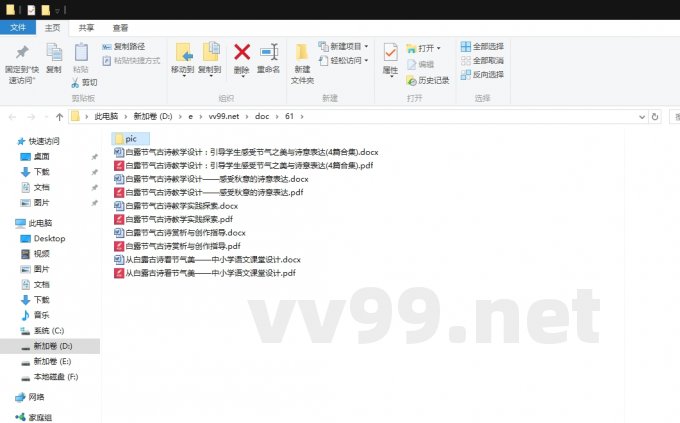680x423 pixels.
Task: Click Copy path in clipboard group
Action: pos(124,46)
